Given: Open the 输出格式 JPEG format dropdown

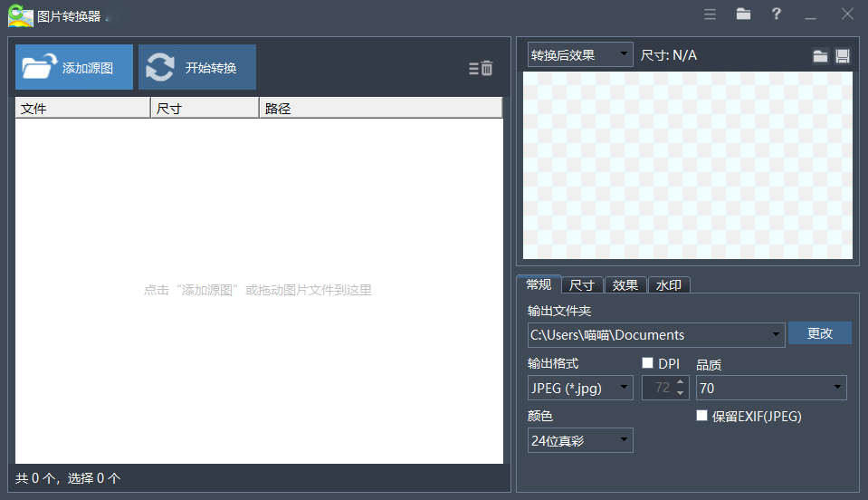Looking at the screenshot, I should pyautogui.click(x=580, y=388).
